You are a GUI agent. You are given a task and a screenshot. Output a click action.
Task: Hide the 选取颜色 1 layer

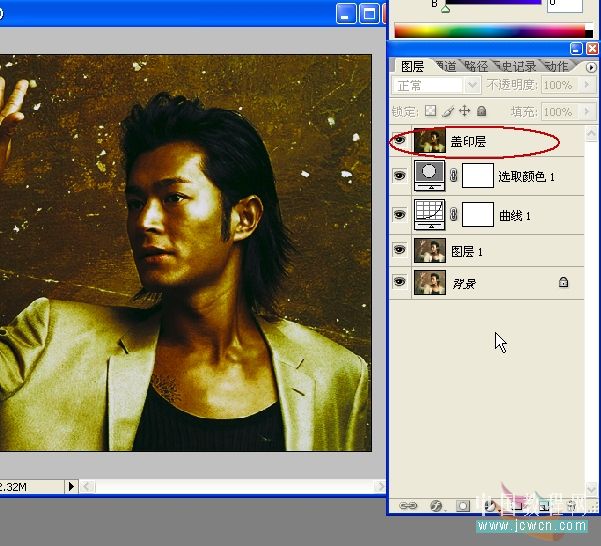pyautogui.click(x=400, y=176)
